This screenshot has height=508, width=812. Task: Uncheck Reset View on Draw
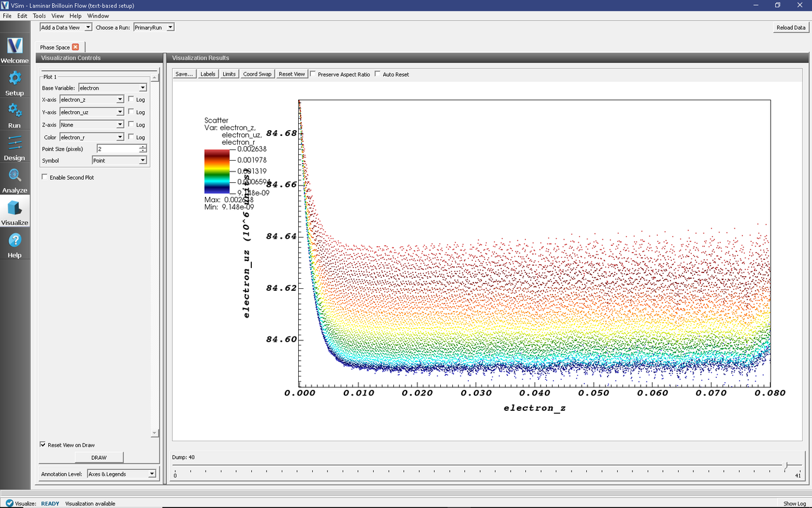(x=43, y=445)
